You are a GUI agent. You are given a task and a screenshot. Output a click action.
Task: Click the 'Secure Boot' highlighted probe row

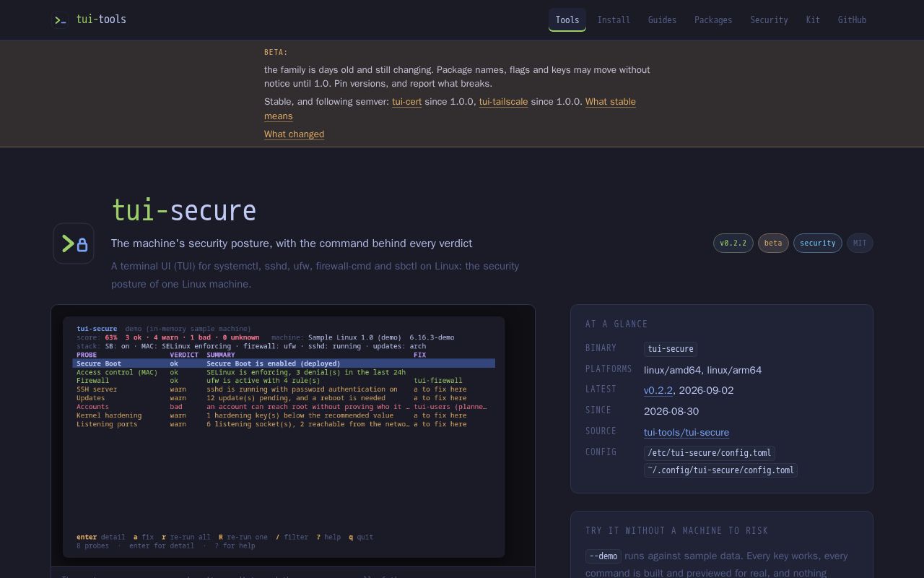click(x=284, y=363)
